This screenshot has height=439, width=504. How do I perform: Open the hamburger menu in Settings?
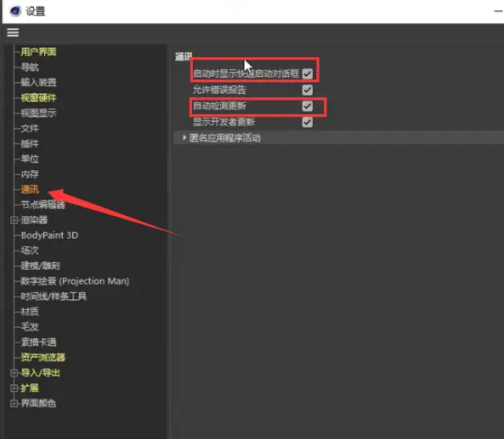click(13, 32)
